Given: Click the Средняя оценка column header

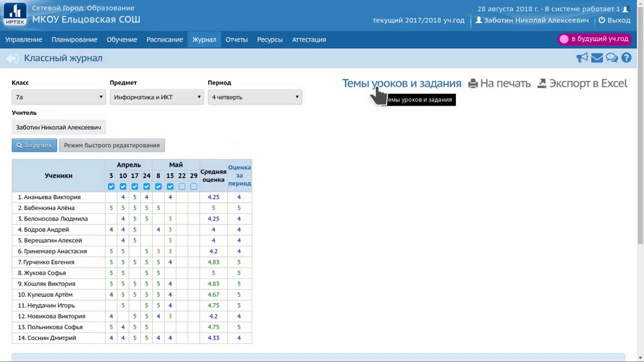Looking at the screenshot, I should [213, 175].
